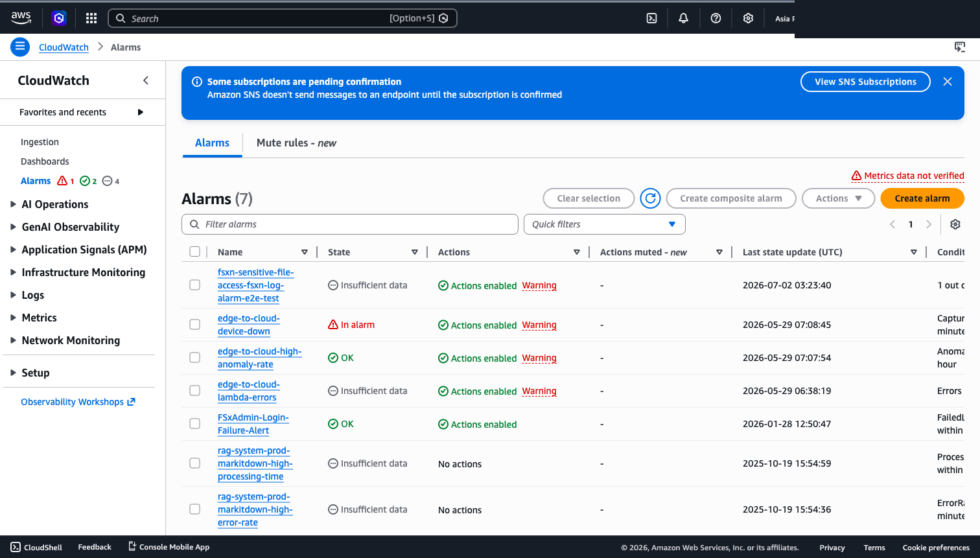This screenshot has height=558, width=980.
Task: Check the FSxAdmin-Login-Failure-Alert row
Action: pyautogui.click(x=194, y=423)
